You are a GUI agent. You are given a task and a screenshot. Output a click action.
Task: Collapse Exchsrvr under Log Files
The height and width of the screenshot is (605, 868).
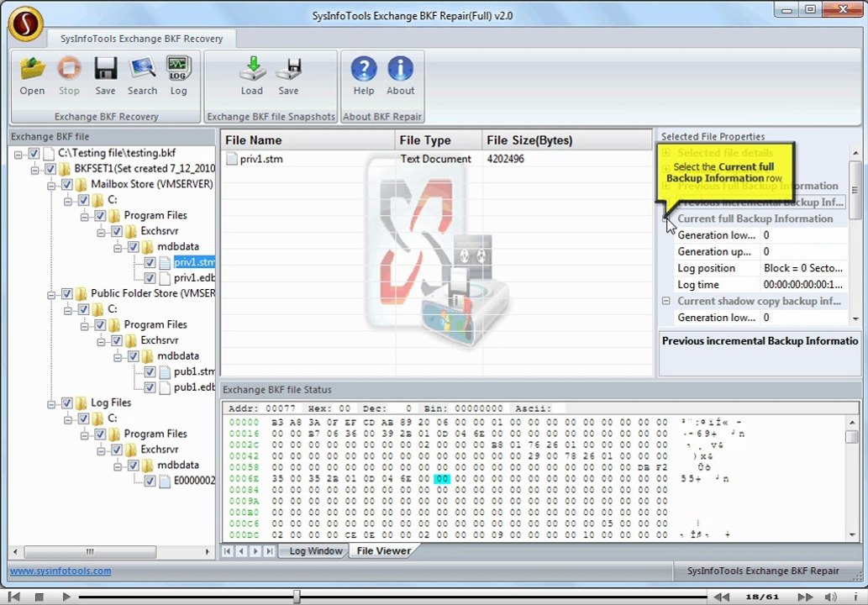click(102, 450)
